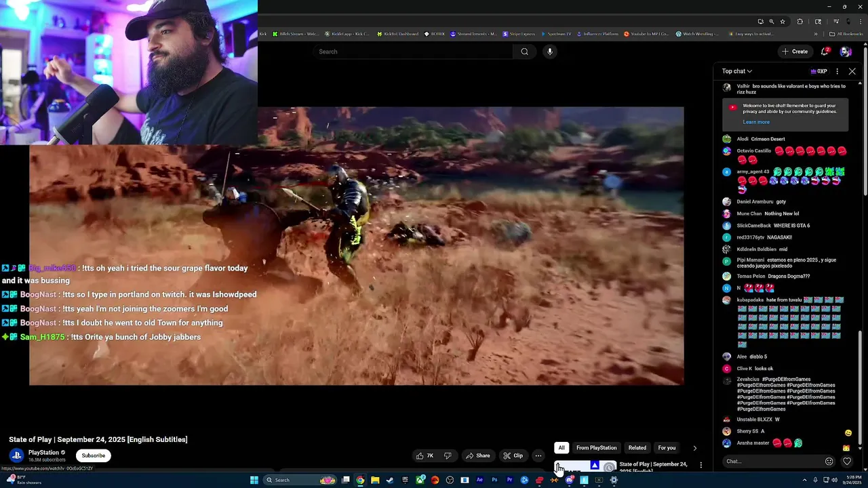Open the Spectrum TV bookmark
This screenshot has height=488, width=868.
pyautogui.click(x=556, y=34)
